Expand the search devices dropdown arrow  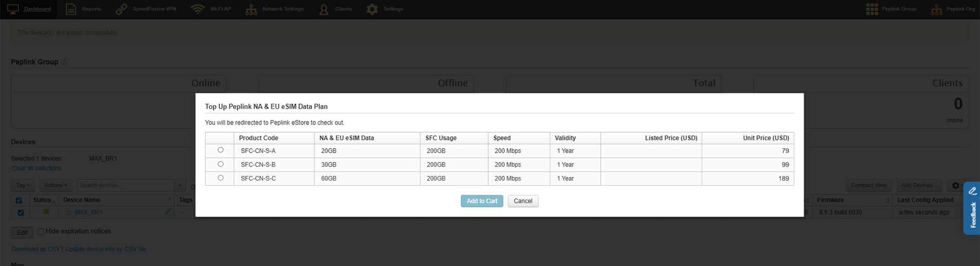pos(180,185)
